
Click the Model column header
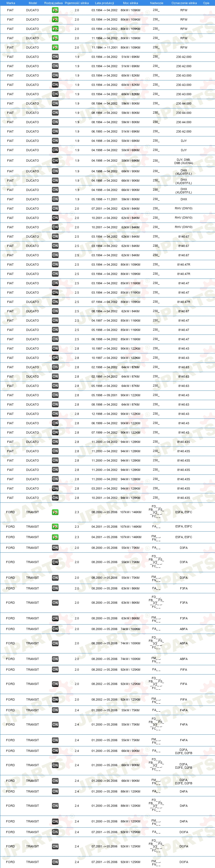point(33,3)
